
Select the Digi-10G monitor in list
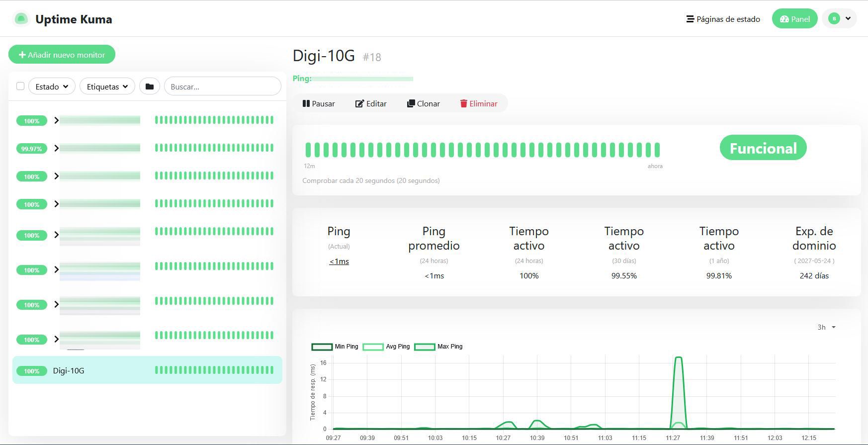147,370
